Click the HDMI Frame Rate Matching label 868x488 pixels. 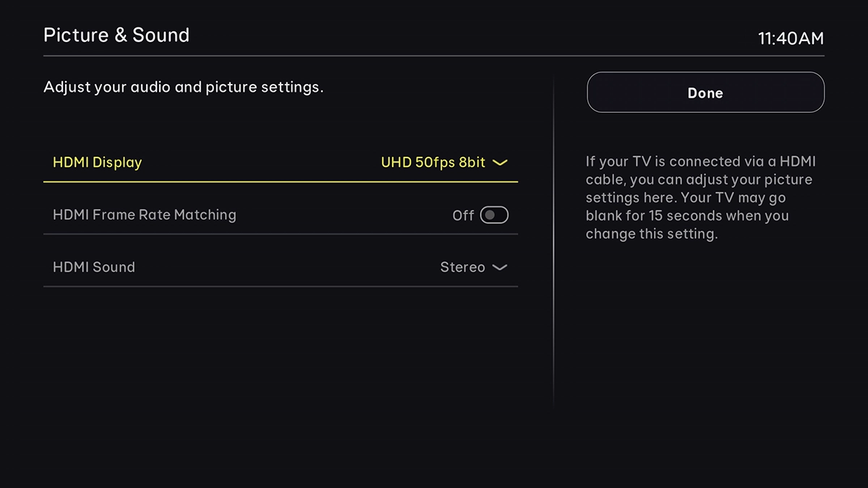click(x=144, y=215)
